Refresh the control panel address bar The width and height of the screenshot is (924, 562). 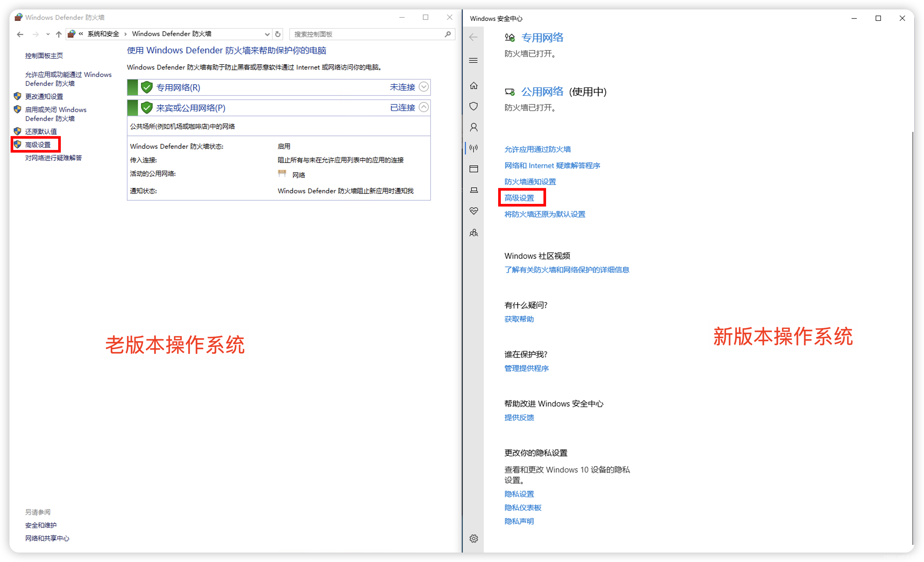click(x=278, y=34)
